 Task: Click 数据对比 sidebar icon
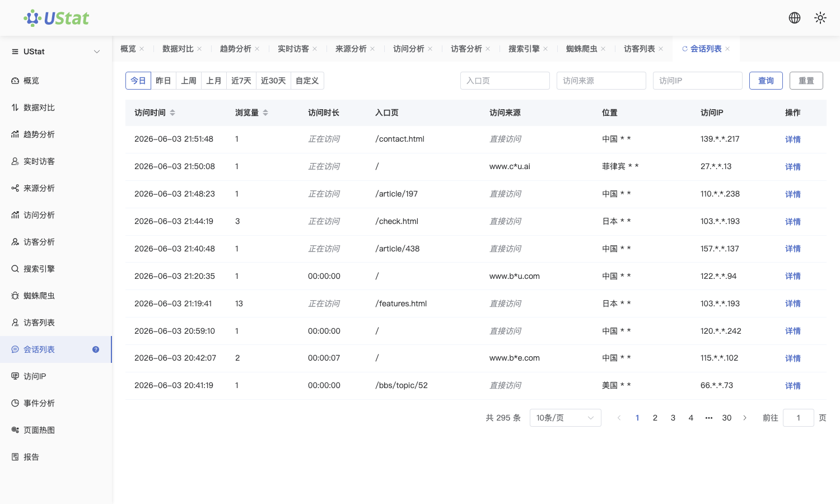tap(15, 108)
